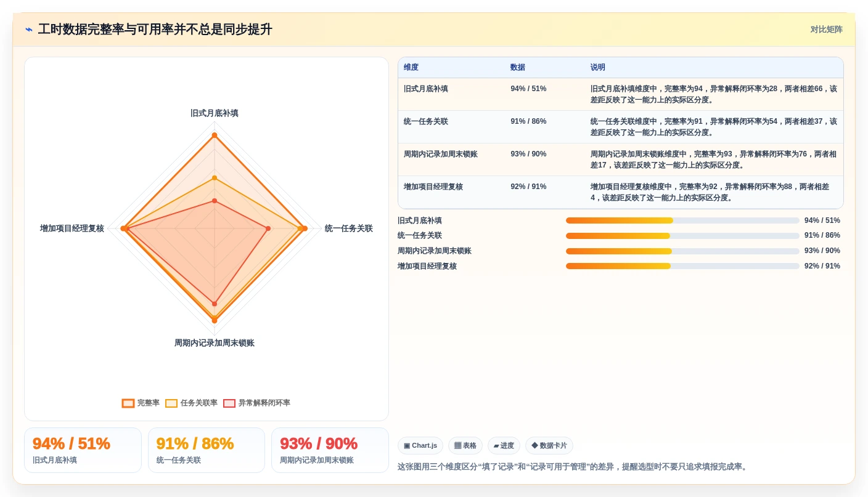This screenshot has height=497, width=868.
Task: Click radar axis label 增加项目经理复核
Action: (x=72, y=228)
